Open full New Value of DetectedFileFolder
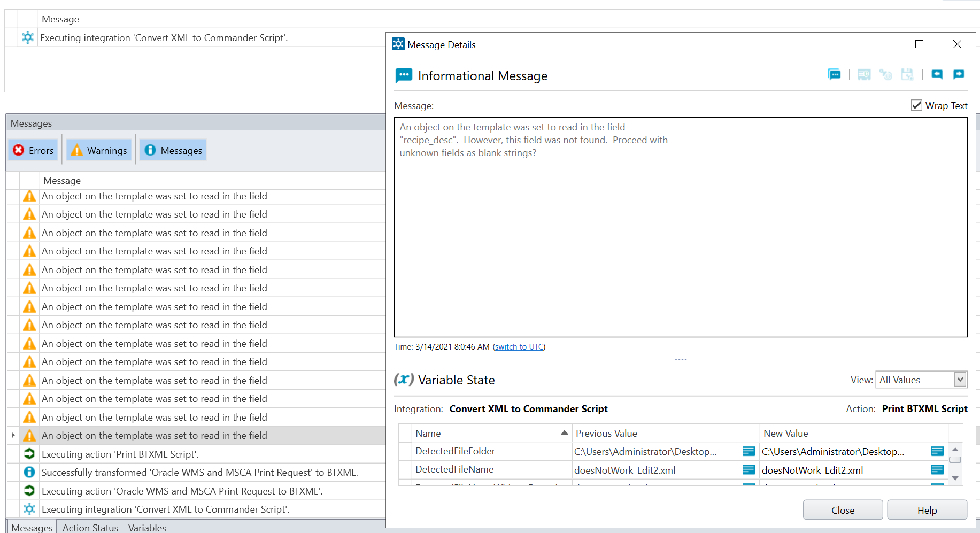The height and width of the screenshot is (533, 980). click(x=937, y=451)
